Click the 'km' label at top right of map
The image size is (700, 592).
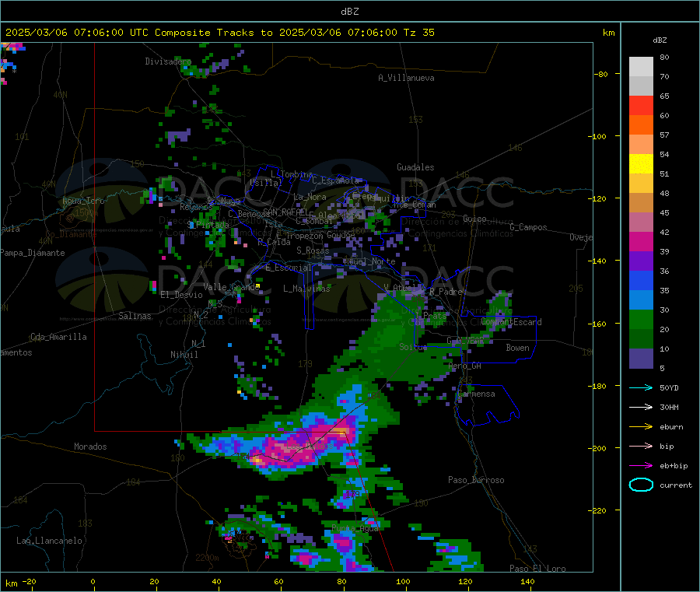[608, 33]
